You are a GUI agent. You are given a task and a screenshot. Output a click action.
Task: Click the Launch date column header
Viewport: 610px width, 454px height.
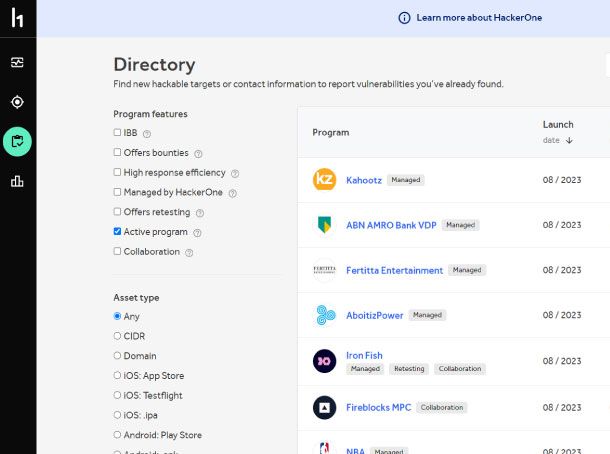(x=558, y=132)
